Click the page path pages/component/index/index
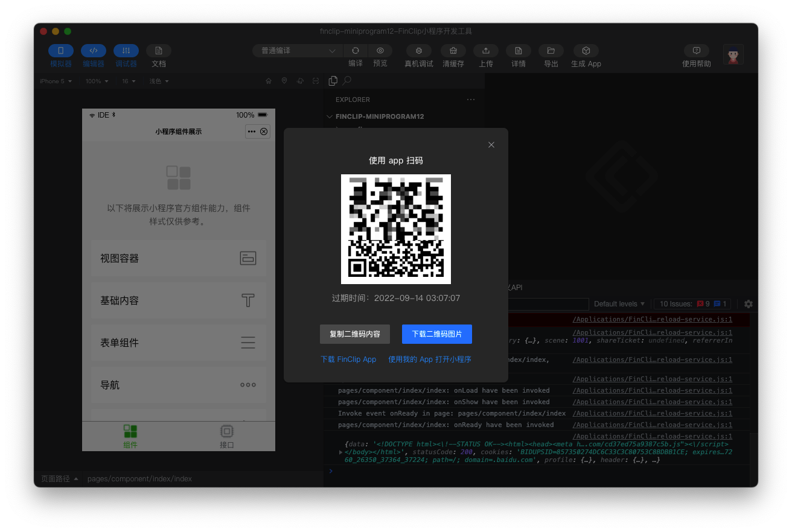 pyautogui.click(x=139, y=479)
